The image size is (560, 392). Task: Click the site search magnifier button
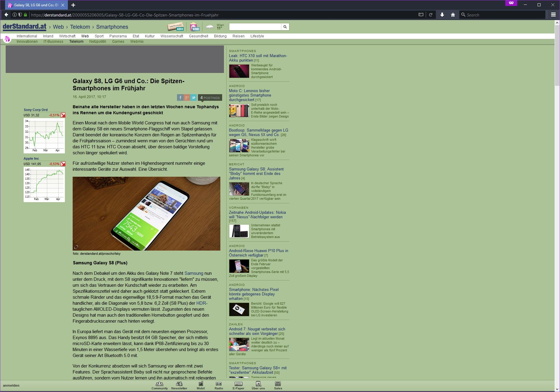tap(285, 27)
